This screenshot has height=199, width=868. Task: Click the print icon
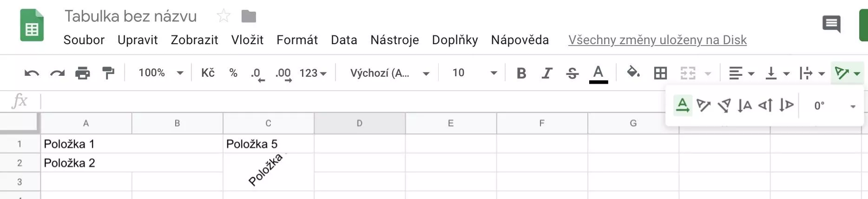(83, 73)
